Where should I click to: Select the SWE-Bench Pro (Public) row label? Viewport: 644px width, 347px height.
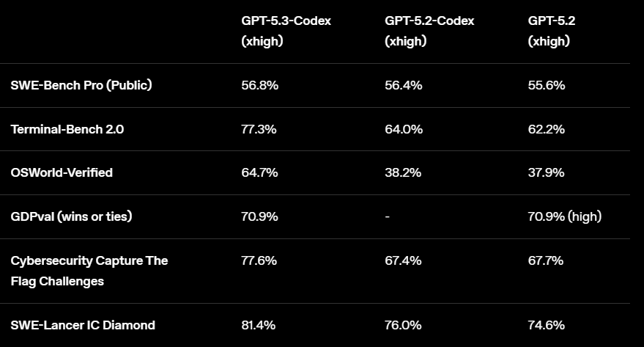[x=81, y=85]
